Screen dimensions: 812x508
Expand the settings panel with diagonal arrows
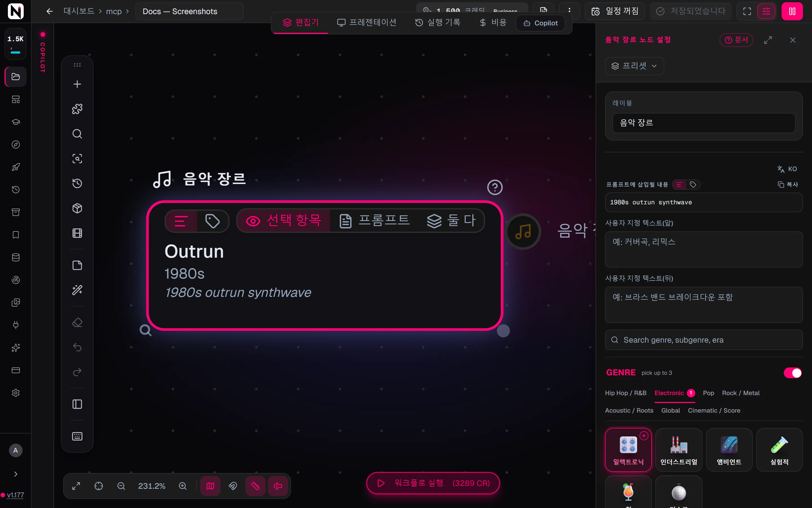click(768, 40)
